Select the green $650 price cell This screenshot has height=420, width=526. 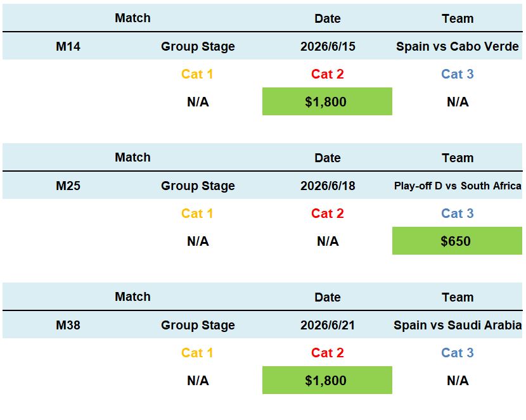click(x=456, y=241)
